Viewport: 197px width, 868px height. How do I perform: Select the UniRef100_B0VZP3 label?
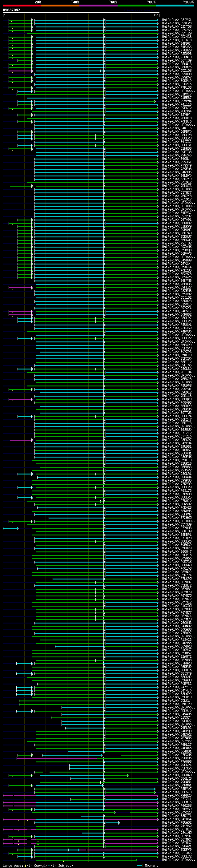(x=177, y=352)
